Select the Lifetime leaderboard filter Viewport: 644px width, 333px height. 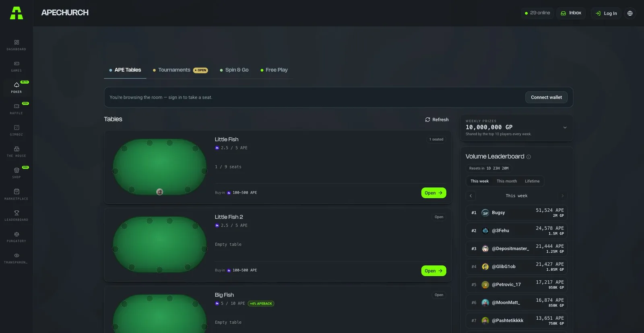[x=532, y=181]
